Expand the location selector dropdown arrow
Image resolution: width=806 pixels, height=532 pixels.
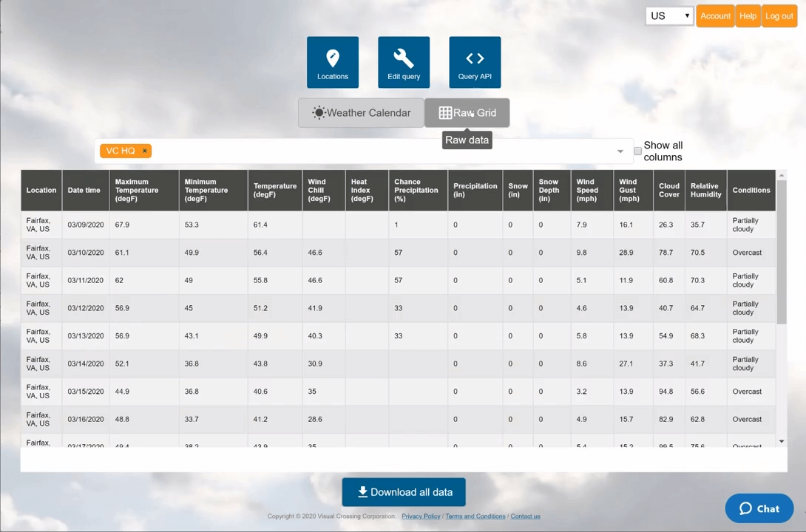(x=620, y=151)
